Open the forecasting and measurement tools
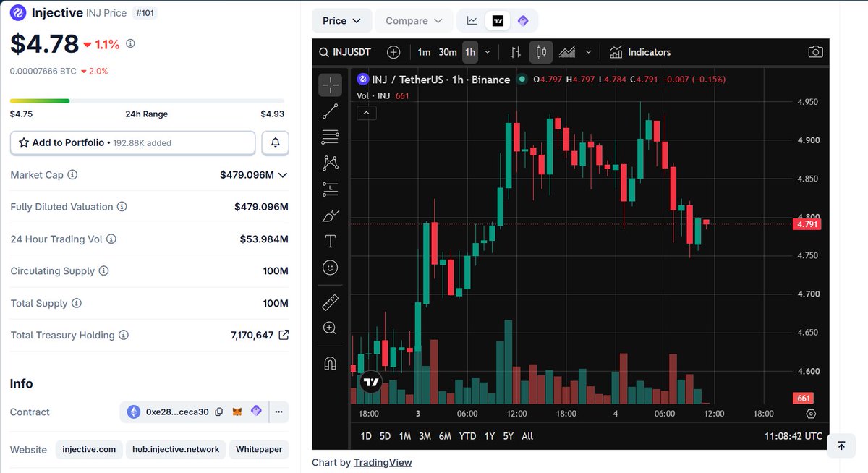 tap(331, 189)
